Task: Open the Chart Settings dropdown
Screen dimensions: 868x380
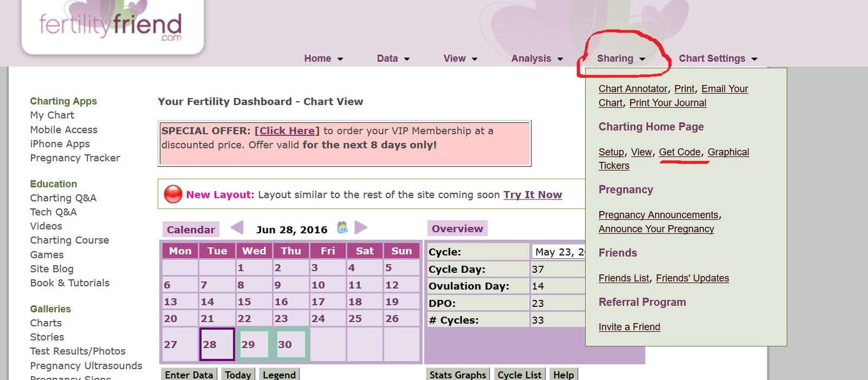Action: (717, 59)
